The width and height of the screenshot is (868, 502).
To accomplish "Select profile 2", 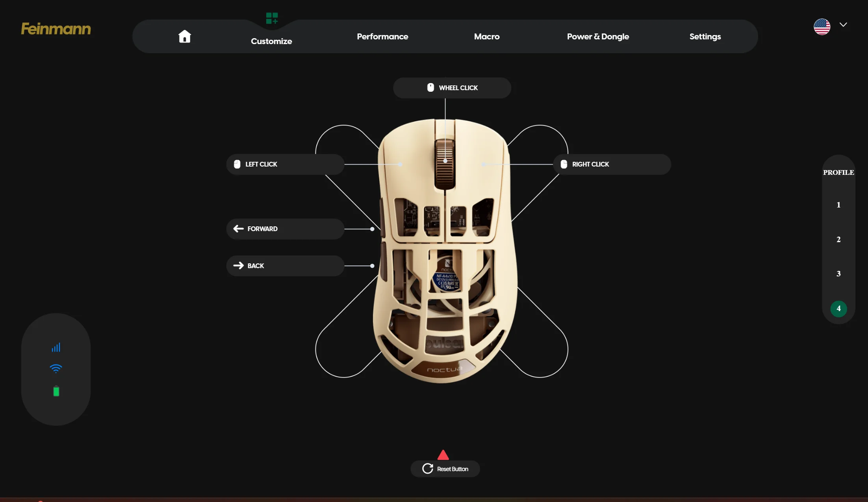I will (x=838, y=239).
